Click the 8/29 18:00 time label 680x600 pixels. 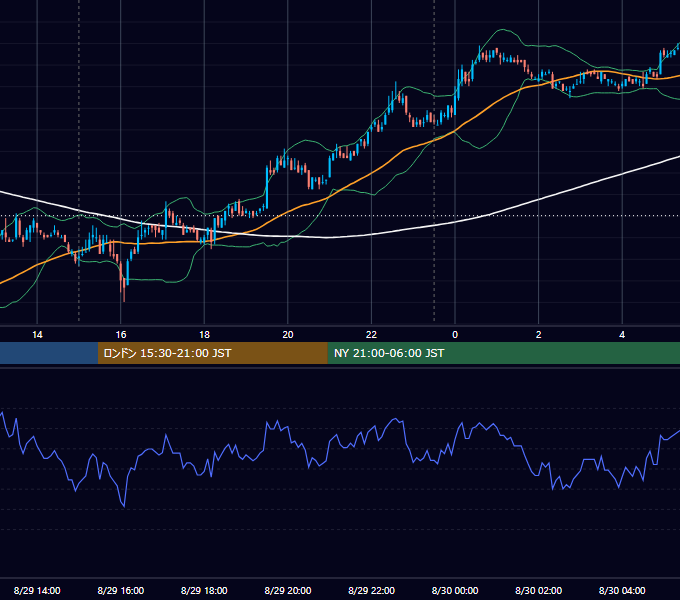(204, 590)
